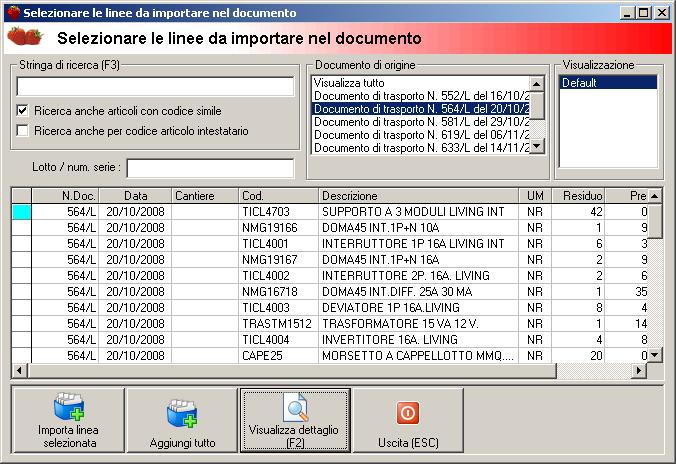Viewport: 676px width, 464px height.
Task: Toggle Ricerca anche articoli con codice simile
Action: 22,111
